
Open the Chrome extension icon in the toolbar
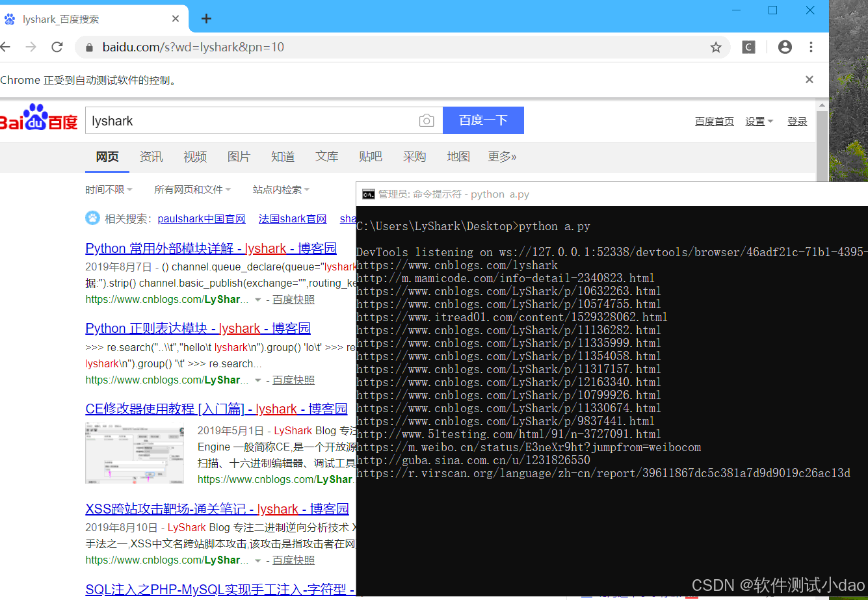pyautogui.click(x=749, y=47)
